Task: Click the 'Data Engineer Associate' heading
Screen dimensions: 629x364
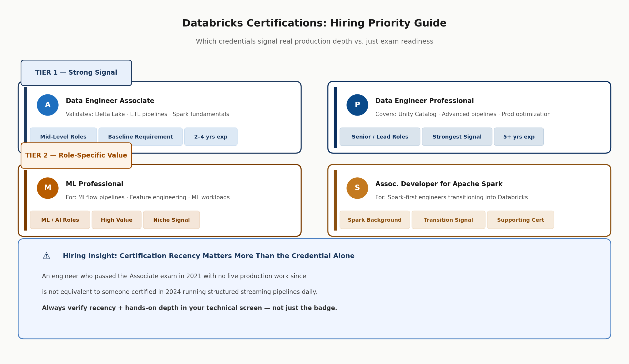Action: [110, 101]
